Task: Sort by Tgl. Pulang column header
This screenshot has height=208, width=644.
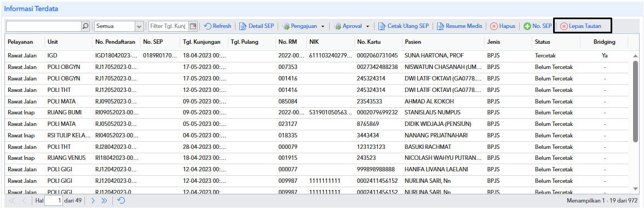Action: pos(251,42)
